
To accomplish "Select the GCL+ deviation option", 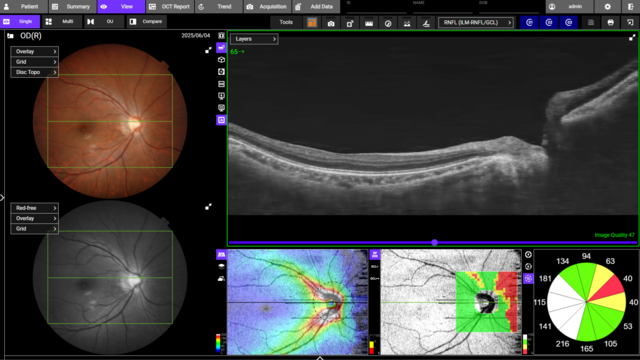I will pyautogui.click(x=375, y=267).
